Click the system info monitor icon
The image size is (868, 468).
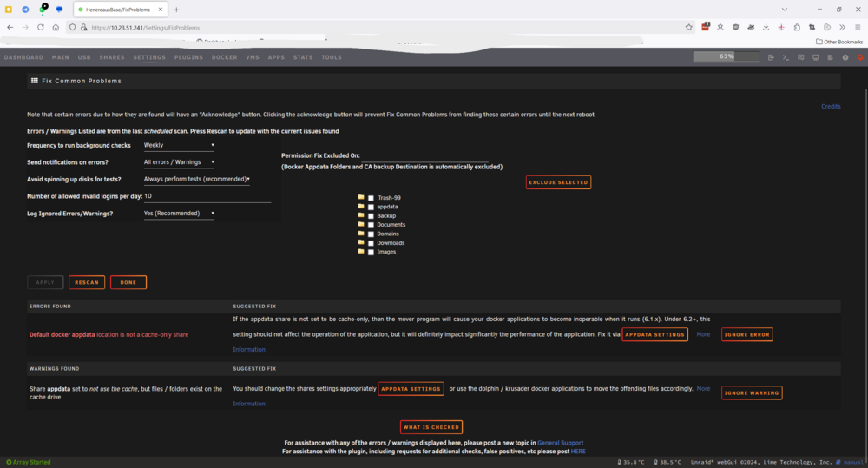815,57
